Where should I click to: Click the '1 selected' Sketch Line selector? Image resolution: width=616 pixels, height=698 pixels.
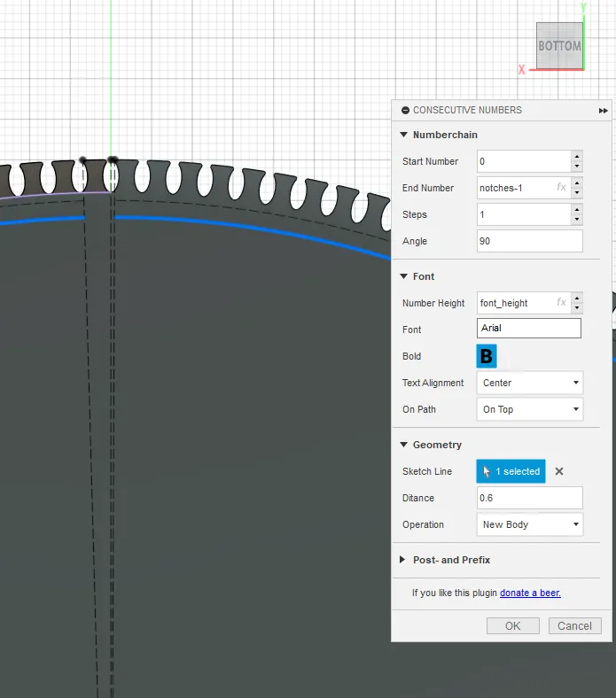tap(511, 471)
